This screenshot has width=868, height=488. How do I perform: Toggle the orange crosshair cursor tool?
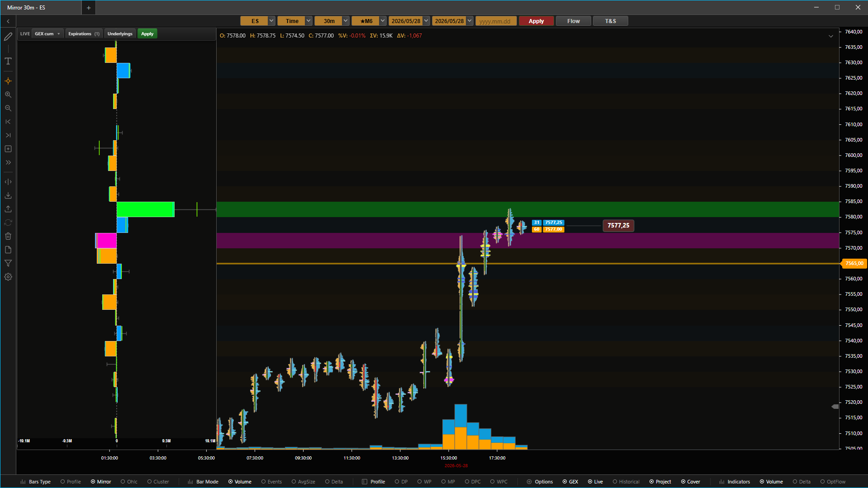click(x=8, y=81)
